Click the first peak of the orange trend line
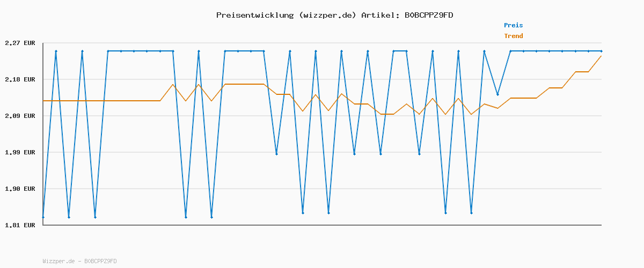Viewport: 644px width, 268px height. [x=173, y=84]
